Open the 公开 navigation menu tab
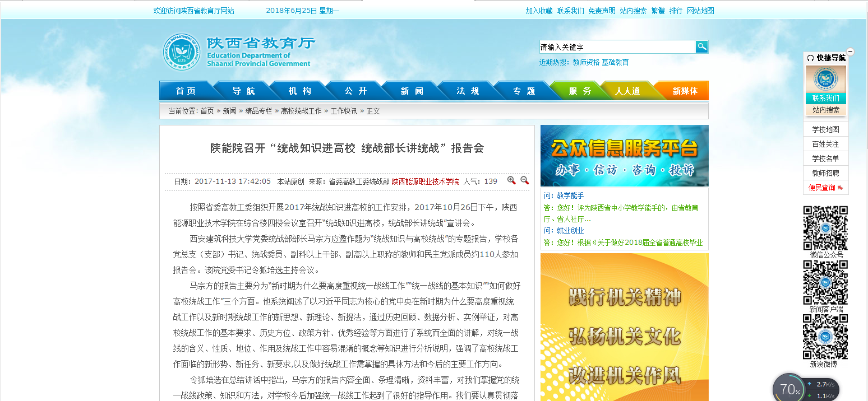The height and width of the screenshot is (401, 868). point(355,91)
